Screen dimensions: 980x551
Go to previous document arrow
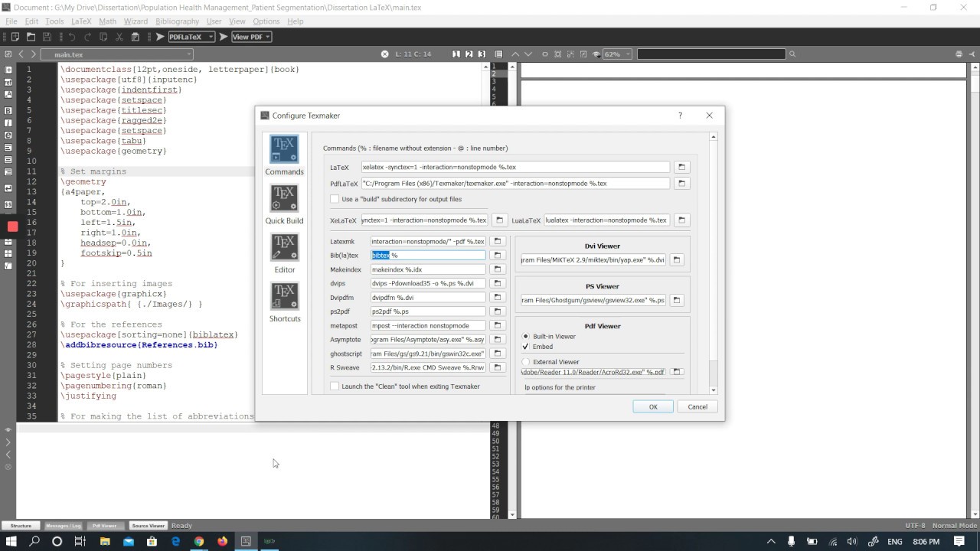pos(21,54)
